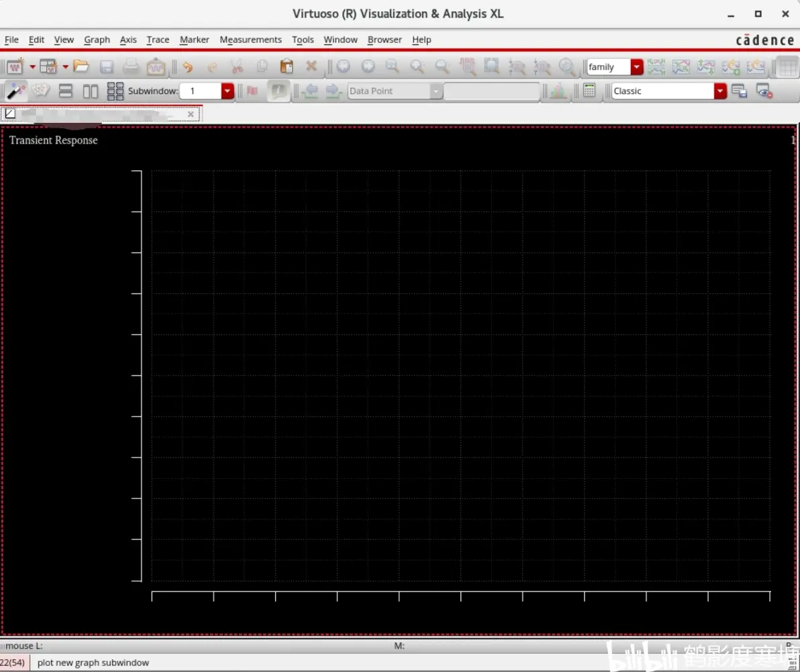Viewport: 800px width, 672px height.
Task: Toggle the magic wand selection tool
Action: [x=15, y=91]
